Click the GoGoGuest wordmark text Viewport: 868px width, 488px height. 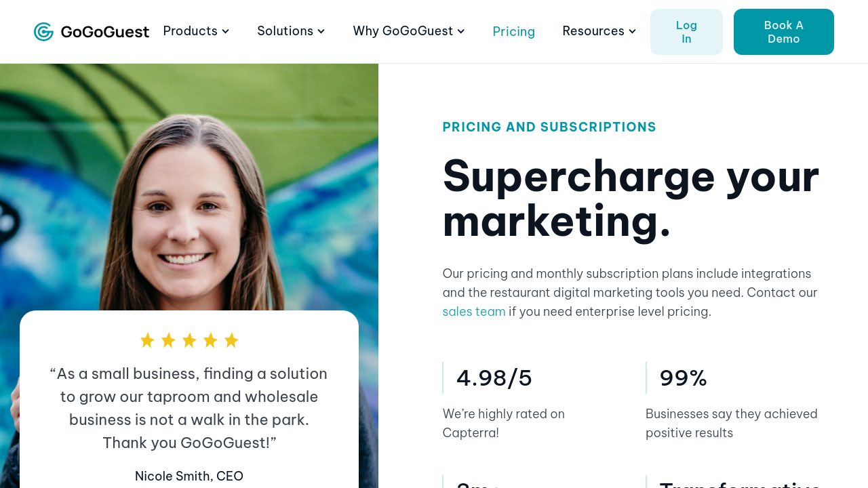(104, 32)
